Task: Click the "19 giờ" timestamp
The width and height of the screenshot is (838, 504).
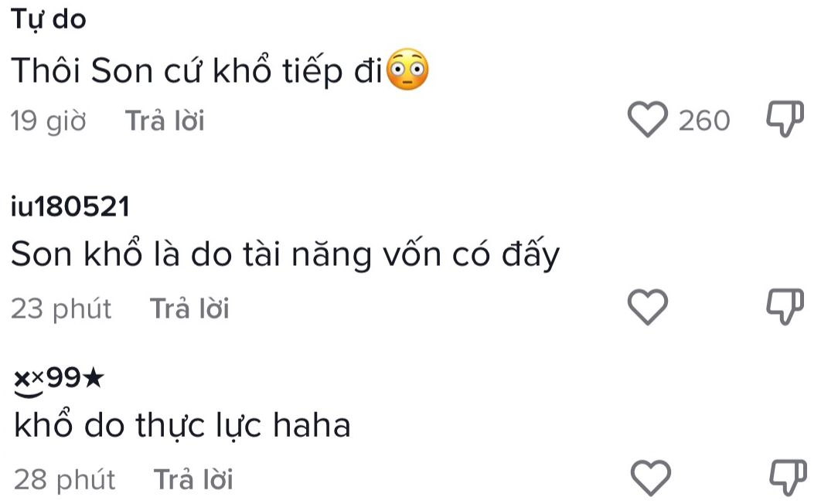Action: [49, 121]
